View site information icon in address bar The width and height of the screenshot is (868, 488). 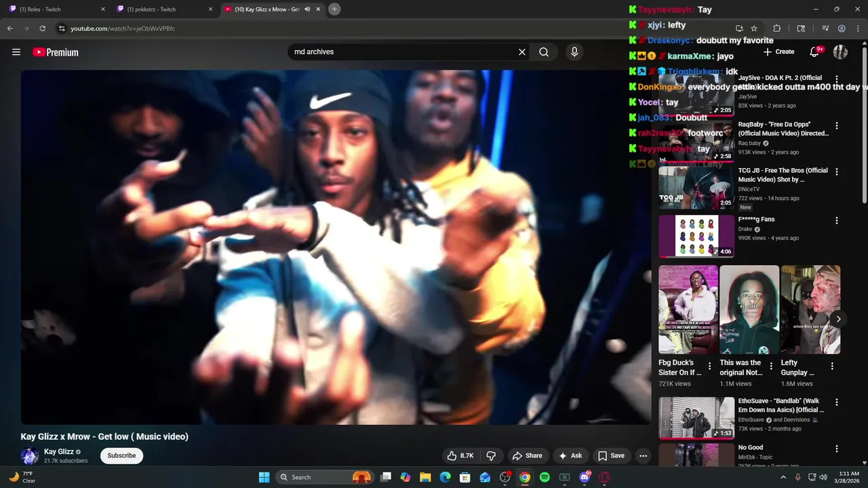(x=62, y=28)
